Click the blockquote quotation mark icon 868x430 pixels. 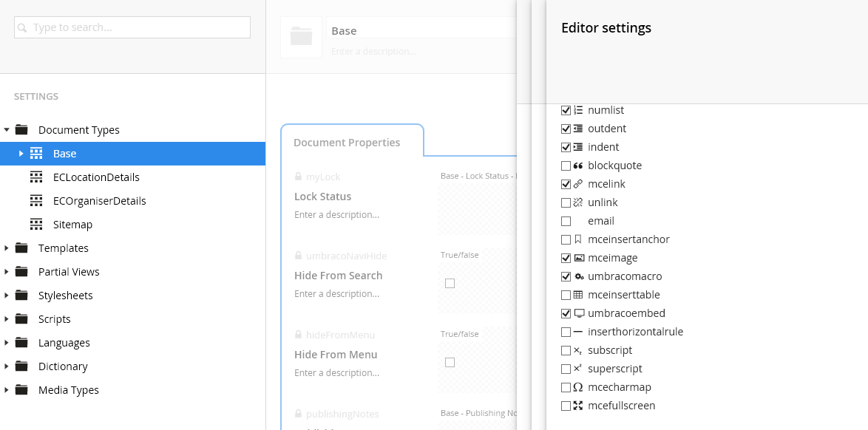pos(578,165)
